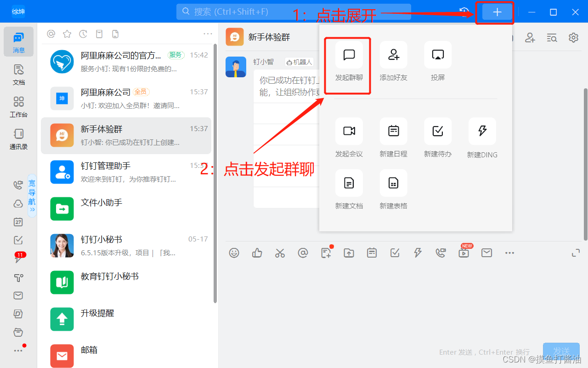Click the search box at top

(294, 11)
